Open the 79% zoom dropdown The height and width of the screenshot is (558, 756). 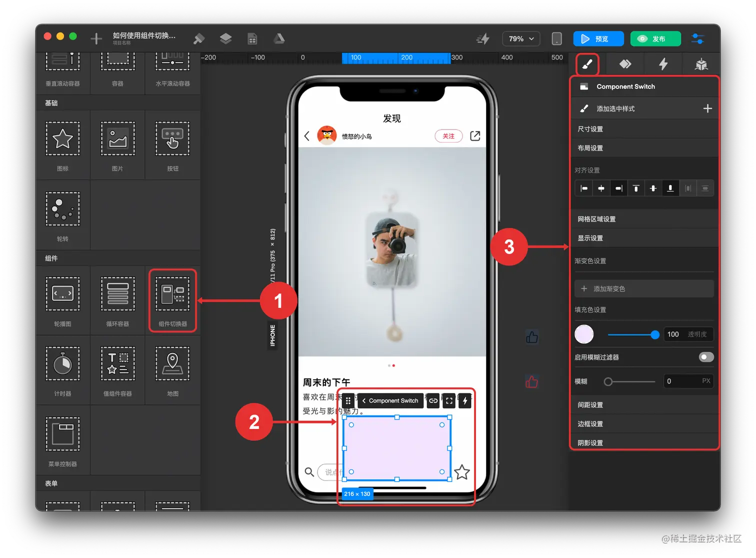click(x=521, y=38)
